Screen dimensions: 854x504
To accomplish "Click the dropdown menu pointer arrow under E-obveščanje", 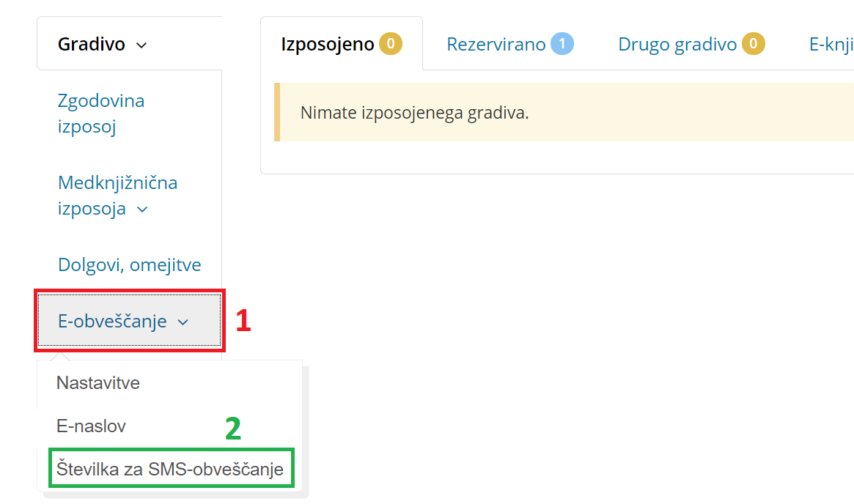I will [x=61, y=356].
